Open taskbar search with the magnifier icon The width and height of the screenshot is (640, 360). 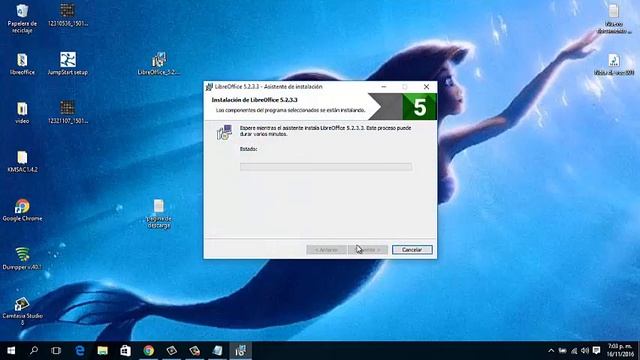pos(34,351)
